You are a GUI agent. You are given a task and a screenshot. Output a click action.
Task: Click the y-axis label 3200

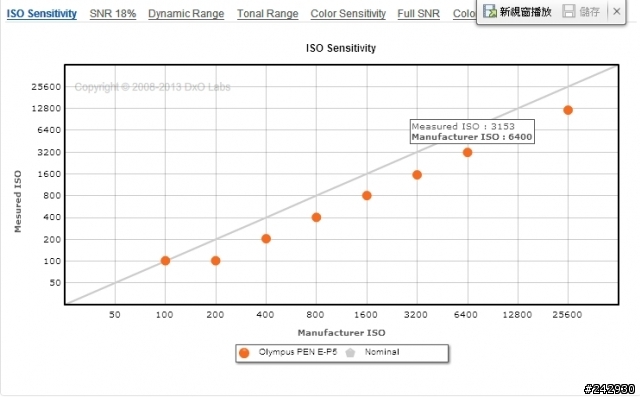pos(49,153)
